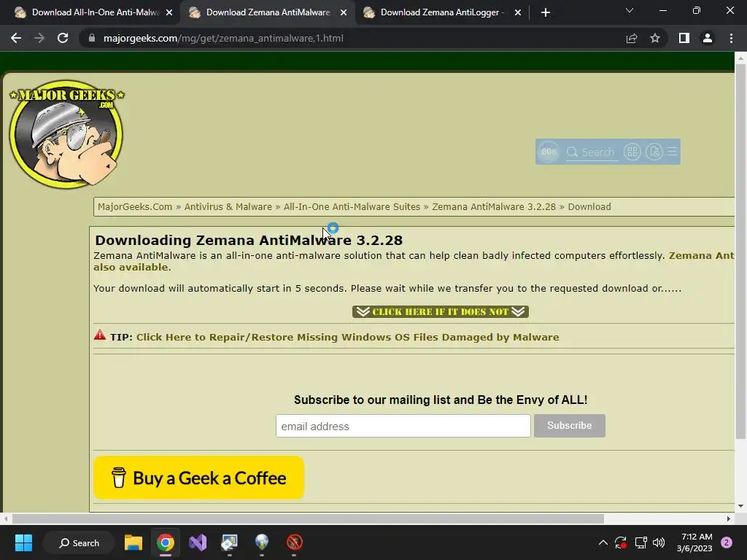This screenshot has height=560, width=747.
Task: Bookmark this page with star icon
Action: (655, 38)
